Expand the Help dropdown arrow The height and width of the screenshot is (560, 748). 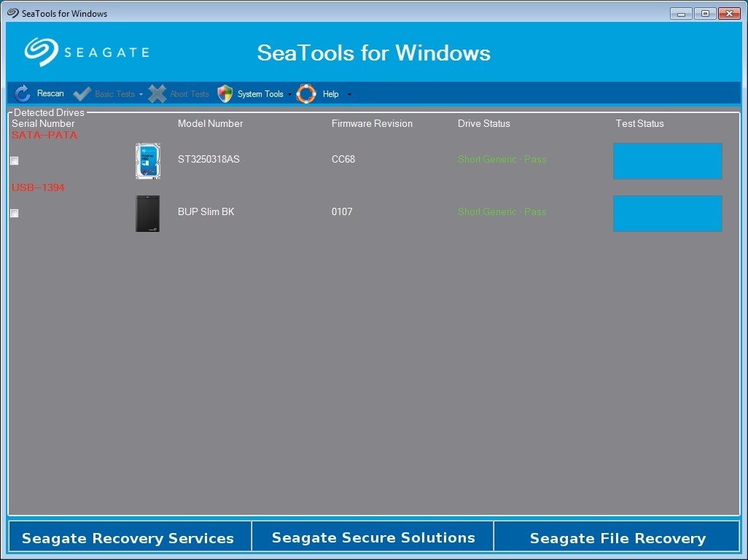pyautogui.click(x=348, y=93)
